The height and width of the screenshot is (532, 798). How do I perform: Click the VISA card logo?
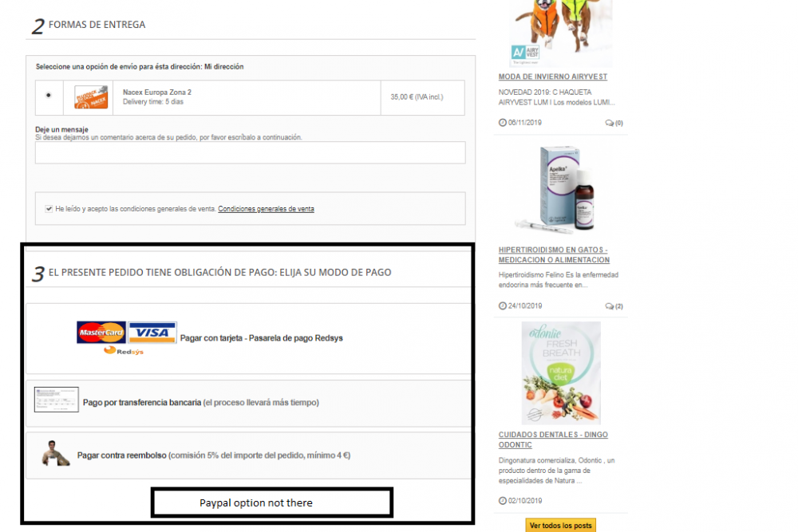[x=152, y=332]
